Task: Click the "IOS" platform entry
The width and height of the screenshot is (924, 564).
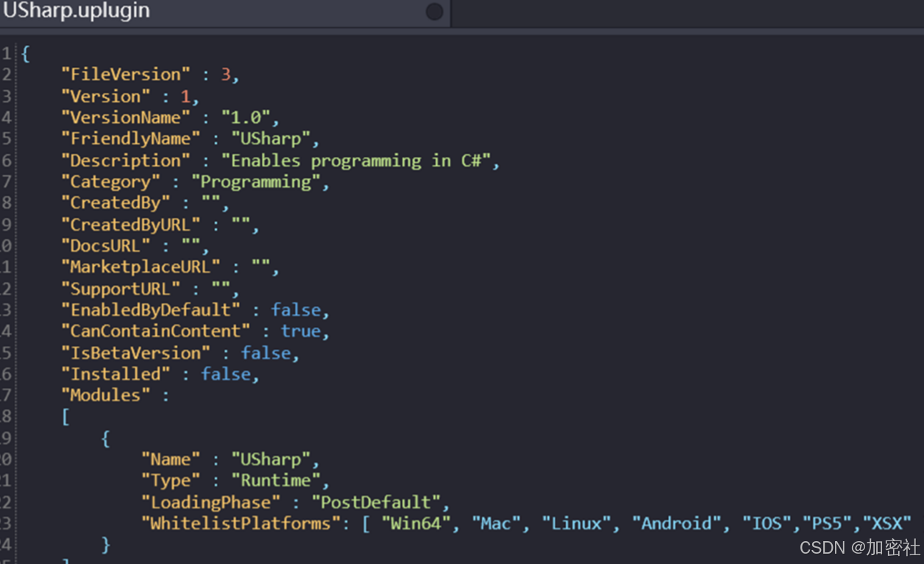Action: (x=766, y=524)
